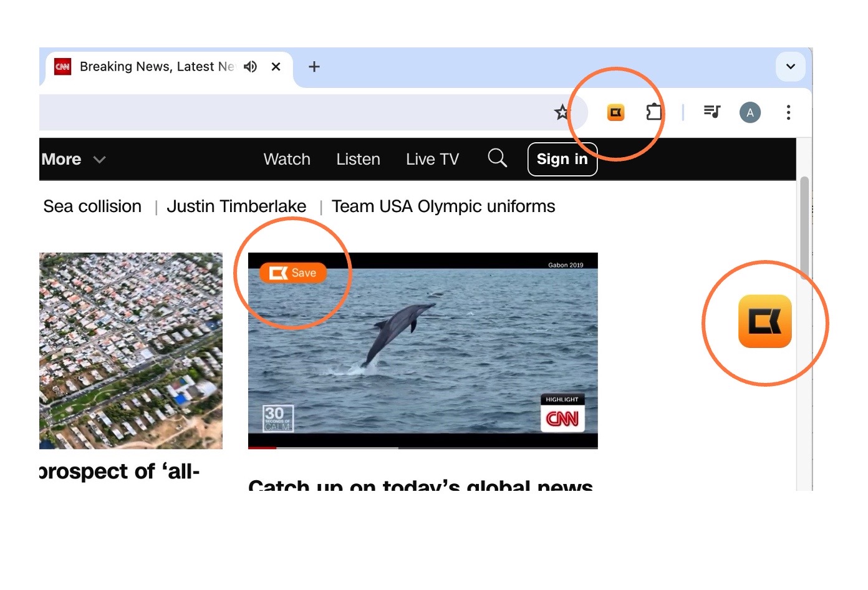Bookmark this page with the star icon
868x590 pixels.
(562, 112)
